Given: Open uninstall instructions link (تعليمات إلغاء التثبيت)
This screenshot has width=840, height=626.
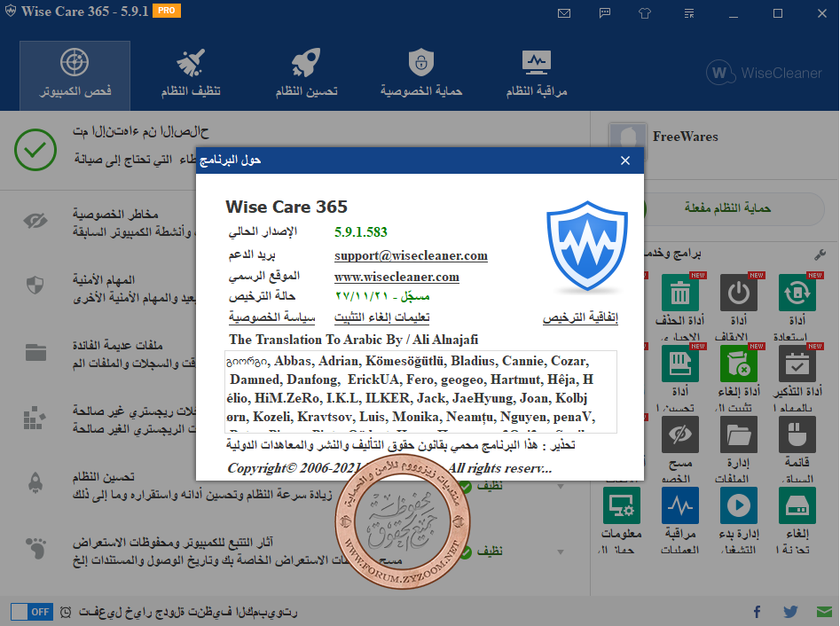Looking at the screenshot, I should (x=382, y=317).
